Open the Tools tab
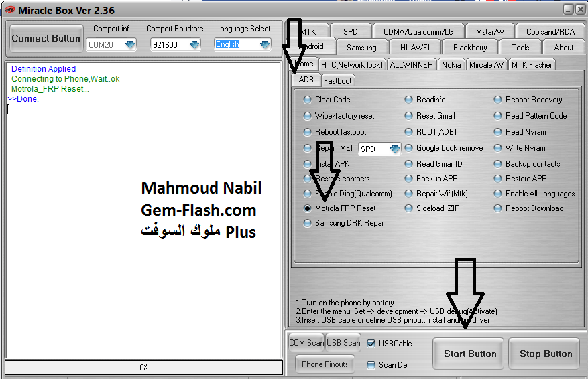 (x=520, y=47)
